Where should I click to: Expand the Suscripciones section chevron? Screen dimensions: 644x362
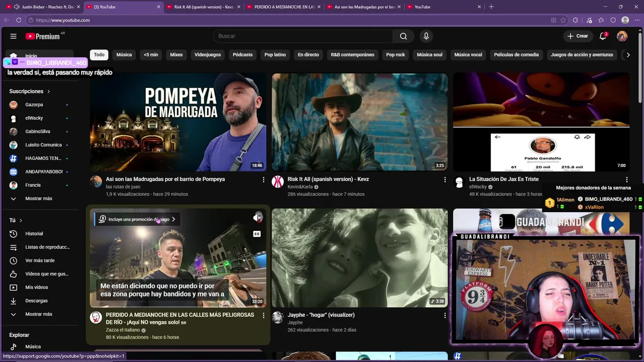[x=49, y=92]
